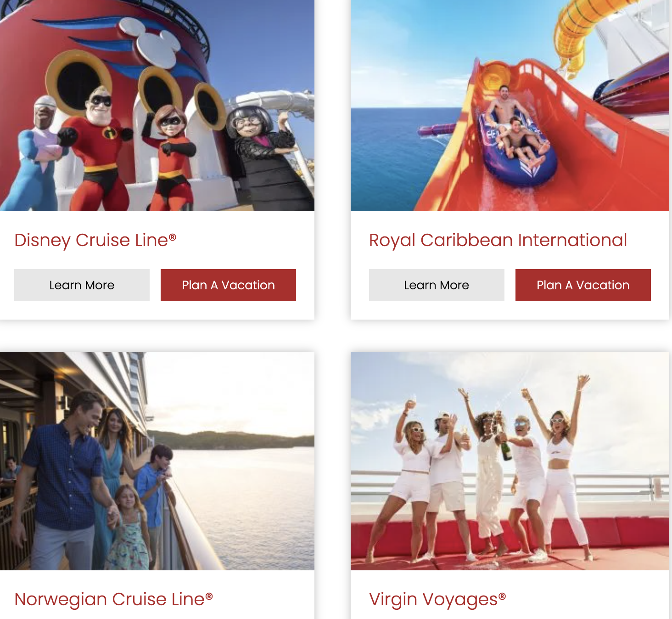Select the Virgin Voyages champagne celebration photo
The image size is (672, 619).
(x=510, y=461)
